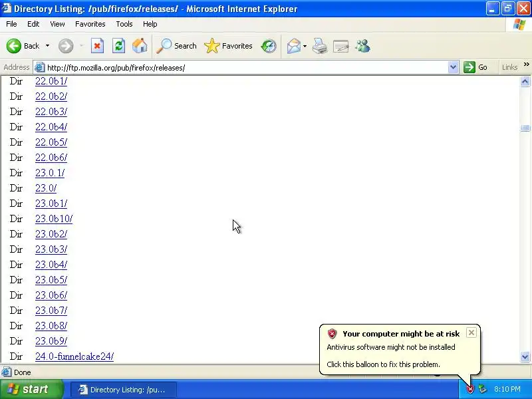The height and width of the screenshot is (399, 532).
Task: Open the 22.0b5/ directory link
Action: pos(51,142)
